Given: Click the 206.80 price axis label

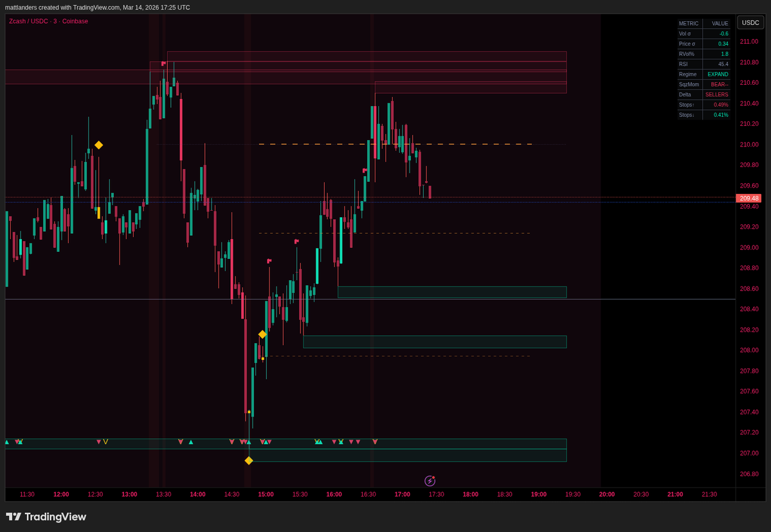Looking at the screenshot, I should tap(749, 474).
